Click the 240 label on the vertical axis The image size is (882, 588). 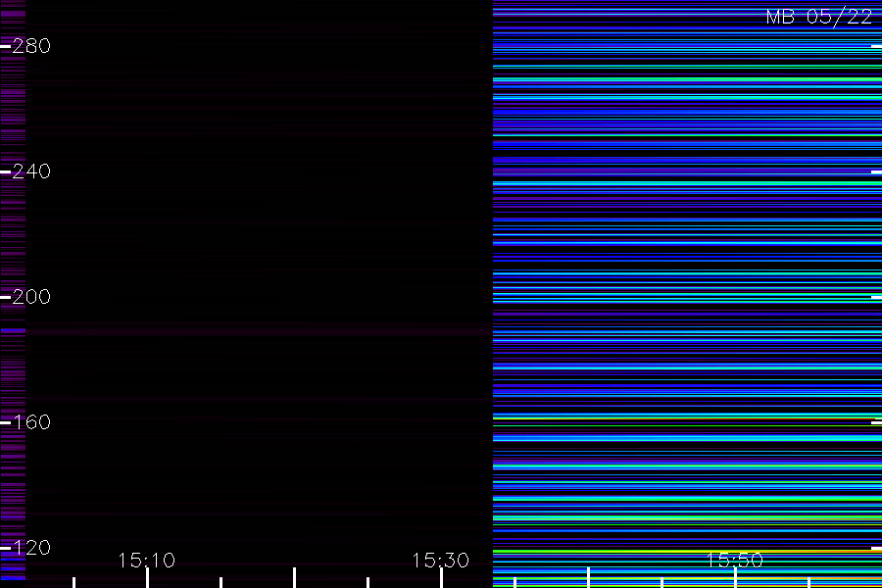[x=31, y=171]
